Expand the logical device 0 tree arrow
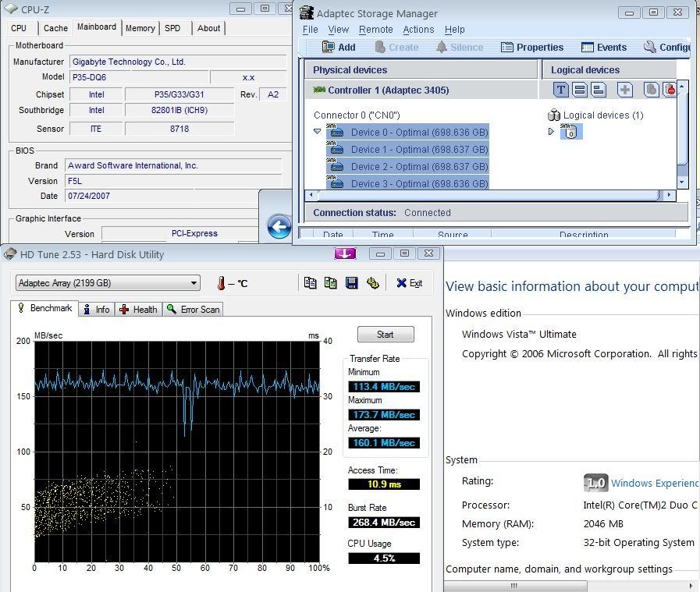Screen dimensions: 700x592 551,131
